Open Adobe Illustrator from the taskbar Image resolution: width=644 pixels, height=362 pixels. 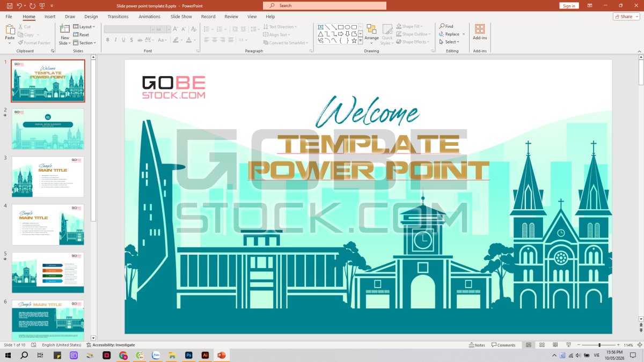click(x=204, y=355)
